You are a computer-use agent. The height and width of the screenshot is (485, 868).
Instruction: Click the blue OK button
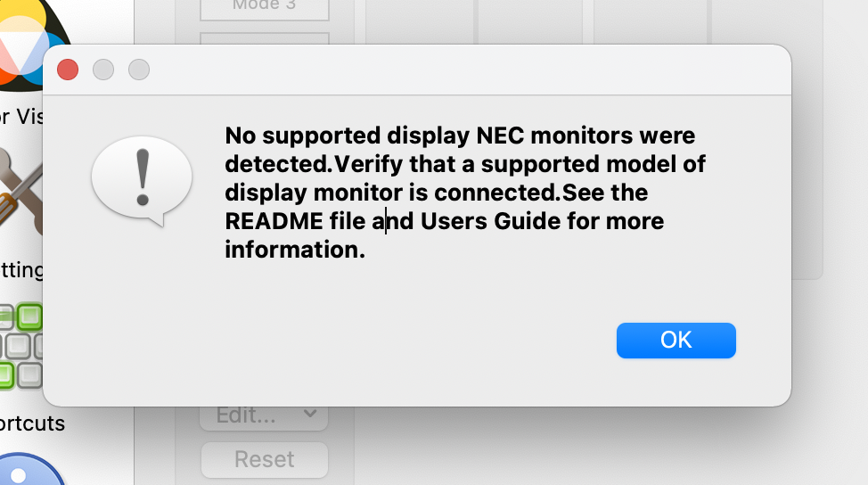(x=676, y=341)
